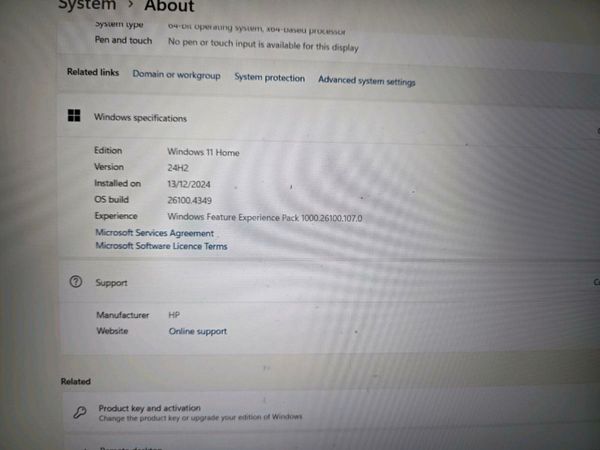Select the installed on date 13/12/2024
Screen dimensions: 600x450
[189, 184]
